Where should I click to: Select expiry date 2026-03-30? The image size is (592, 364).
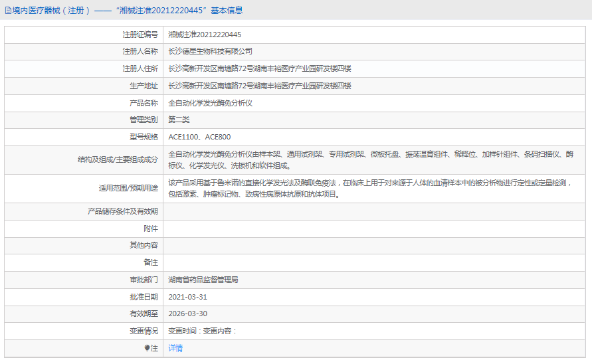click(187, 314)
